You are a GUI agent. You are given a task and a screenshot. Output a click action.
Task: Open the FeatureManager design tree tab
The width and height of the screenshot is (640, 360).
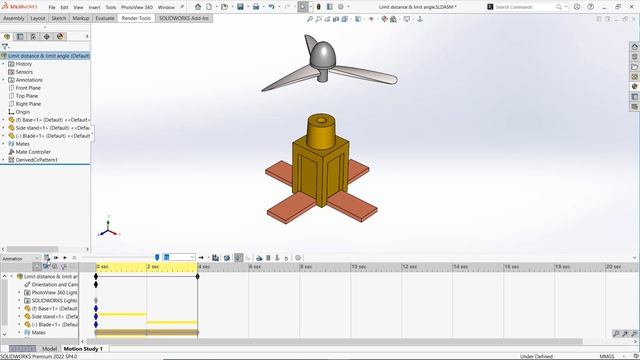(x=7, y=36)
